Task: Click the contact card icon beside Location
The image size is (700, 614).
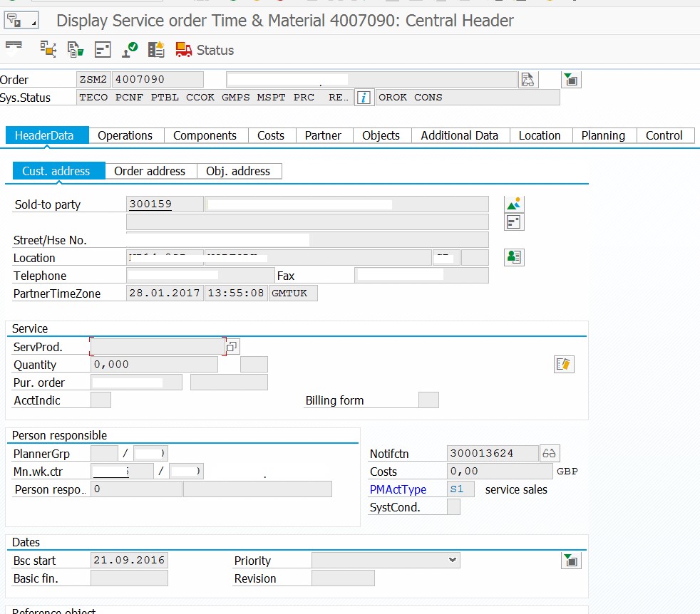Action: tap(514, 257)
